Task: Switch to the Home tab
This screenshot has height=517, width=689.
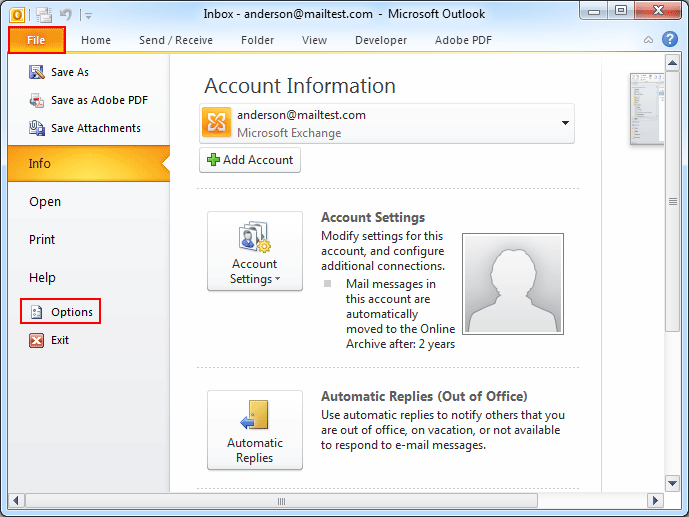Action: coord(96,40)
